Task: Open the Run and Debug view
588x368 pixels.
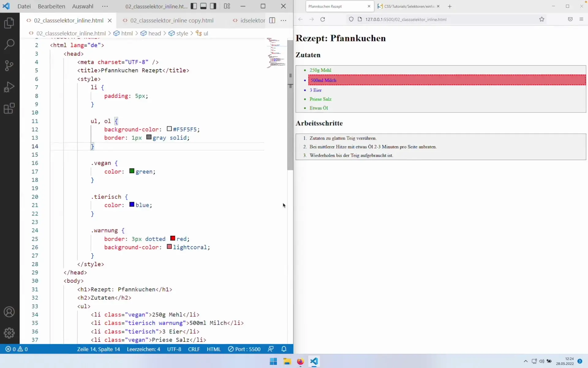Action: coord(9,87)
